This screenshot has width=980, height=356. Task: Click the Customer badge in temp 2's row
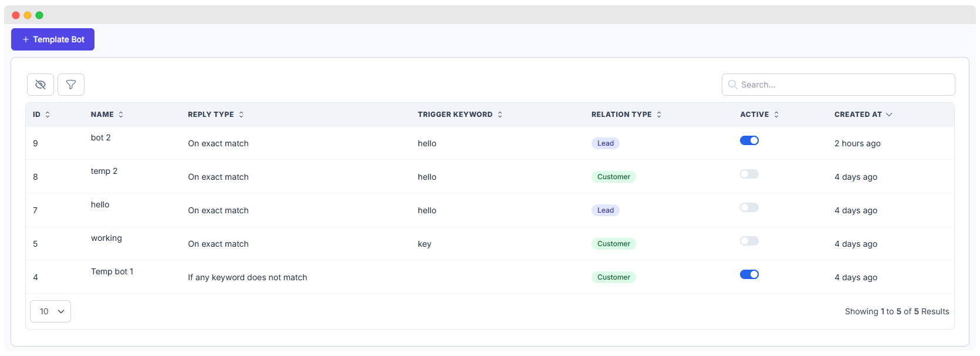[614, 177]
